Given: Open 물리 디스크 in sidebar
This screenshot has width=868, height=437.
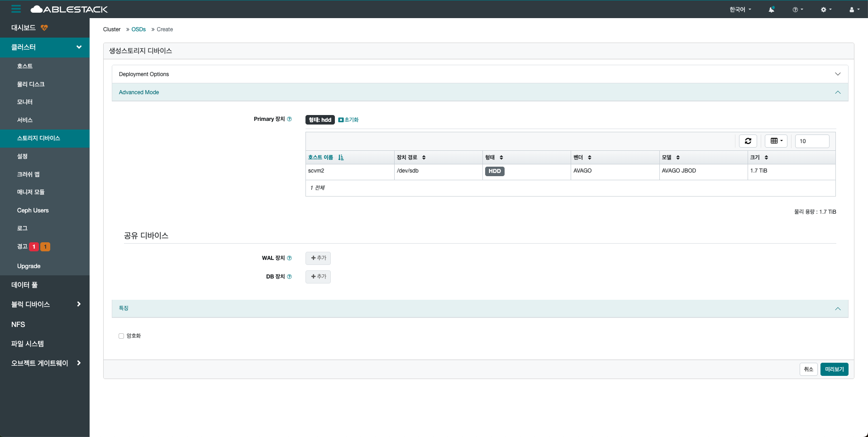Looking at the screenshot, I should 31,84.
